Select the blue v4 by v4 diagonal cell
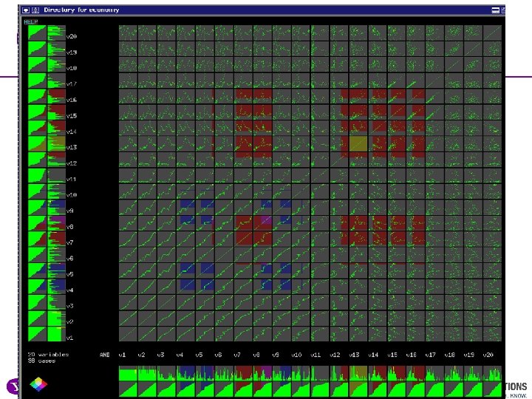This screenshot has height=399, width=532. tap(185, 287)
